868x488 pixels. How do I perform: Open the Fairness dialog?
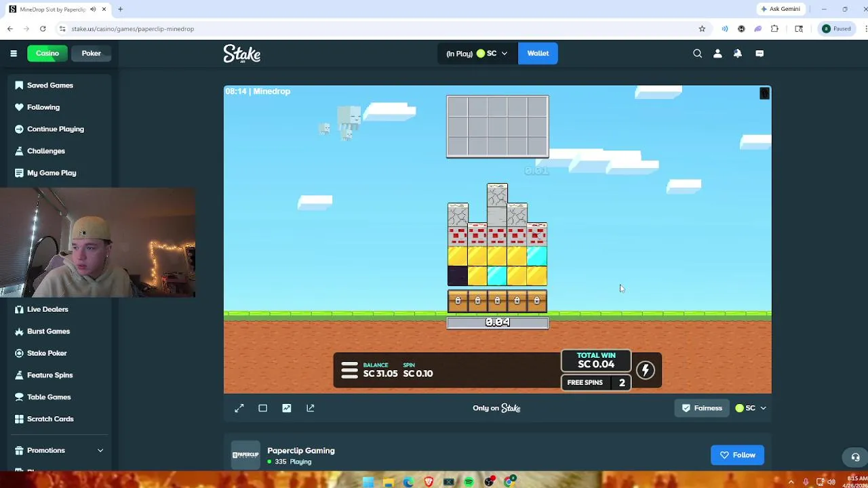click(702, 408)
